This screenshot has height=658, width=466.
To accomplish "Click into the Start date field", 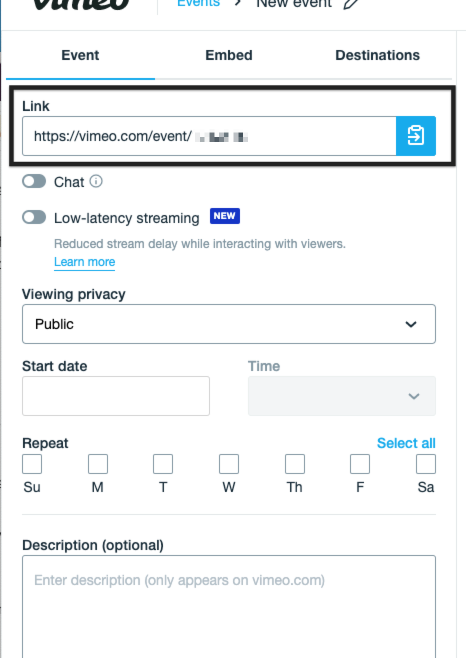I will [x=116, y=396].
